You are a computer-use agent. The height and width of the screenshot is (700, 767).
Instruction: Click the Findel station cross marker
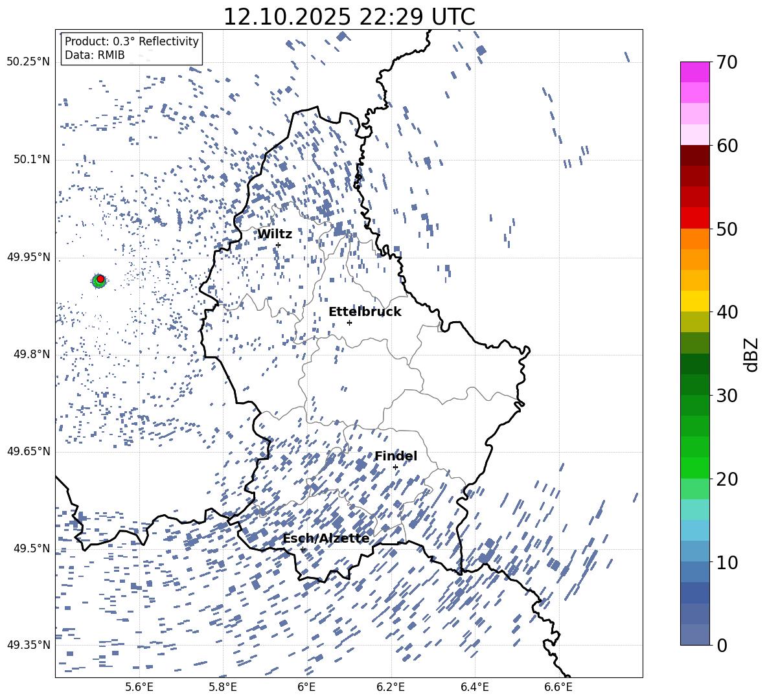[395, 467]
